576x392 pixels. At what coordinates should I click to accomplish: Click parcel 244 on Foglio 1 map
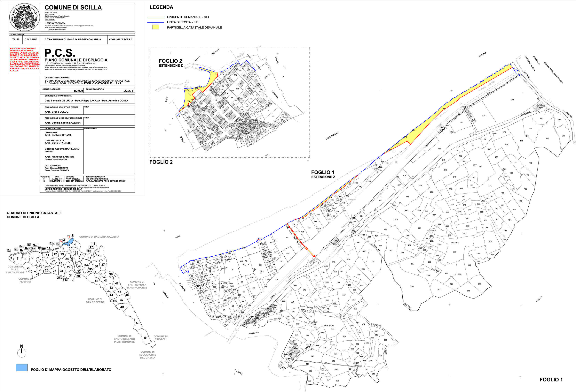point(412,286)
